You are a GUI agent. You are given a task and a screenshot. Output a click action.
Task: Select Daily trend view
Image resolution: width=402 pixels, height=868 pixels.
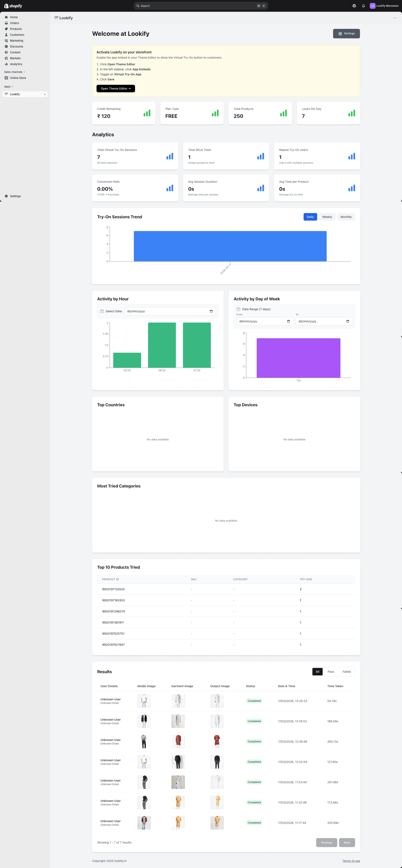coord(310,217)
